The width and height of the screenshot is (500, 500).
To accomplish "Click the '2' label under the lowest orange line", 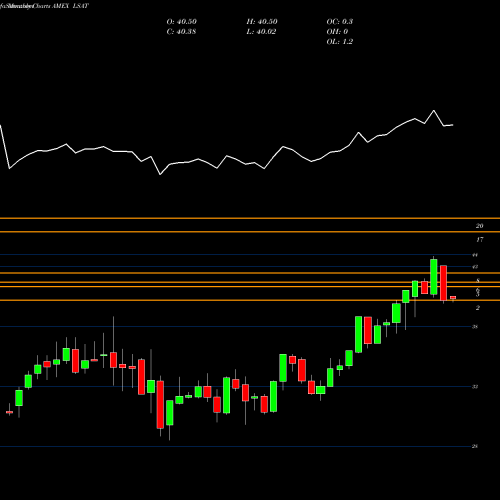I will point(478,308).
